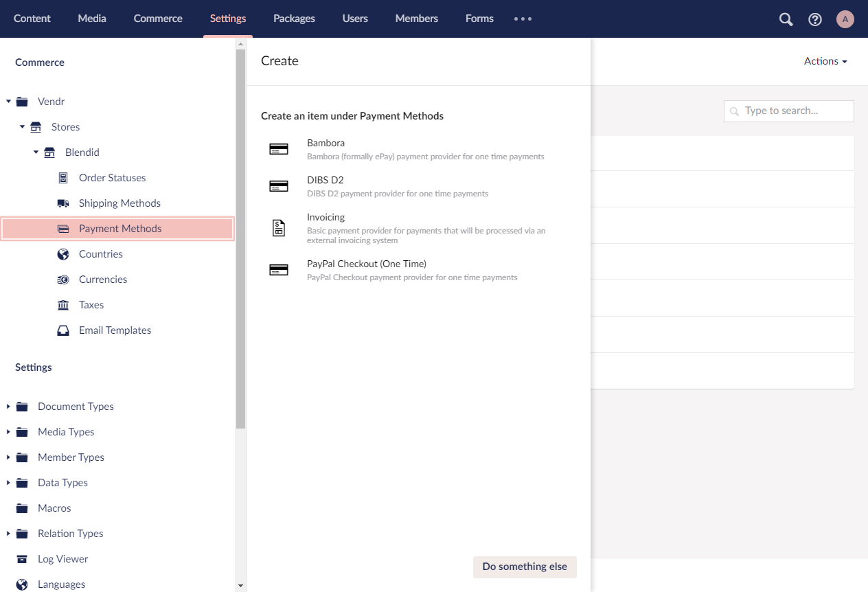Open the Commerce section
868x592 pixels.
pos(158,19)
